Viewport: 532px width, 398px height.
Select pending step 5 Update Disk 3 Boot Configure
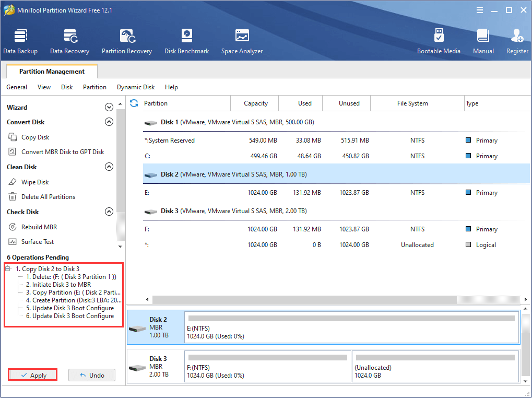[70, 308]
